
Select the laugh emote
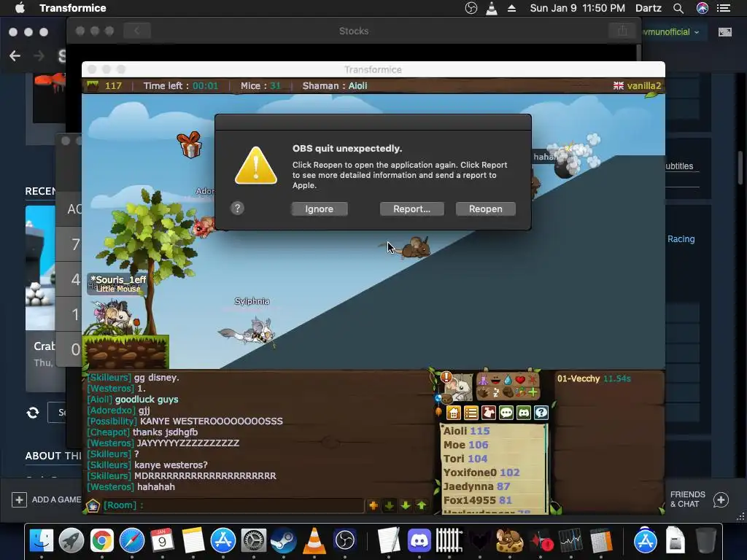coord(495,380)
